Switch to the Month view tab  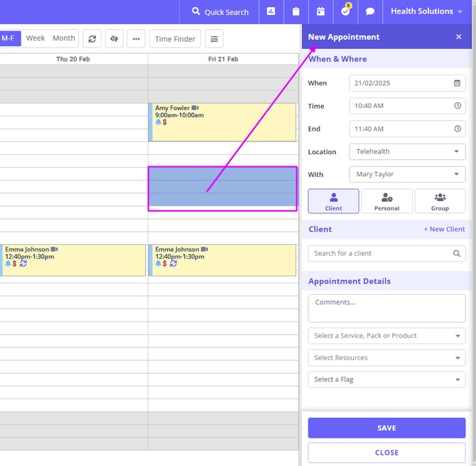click(64, 38)
